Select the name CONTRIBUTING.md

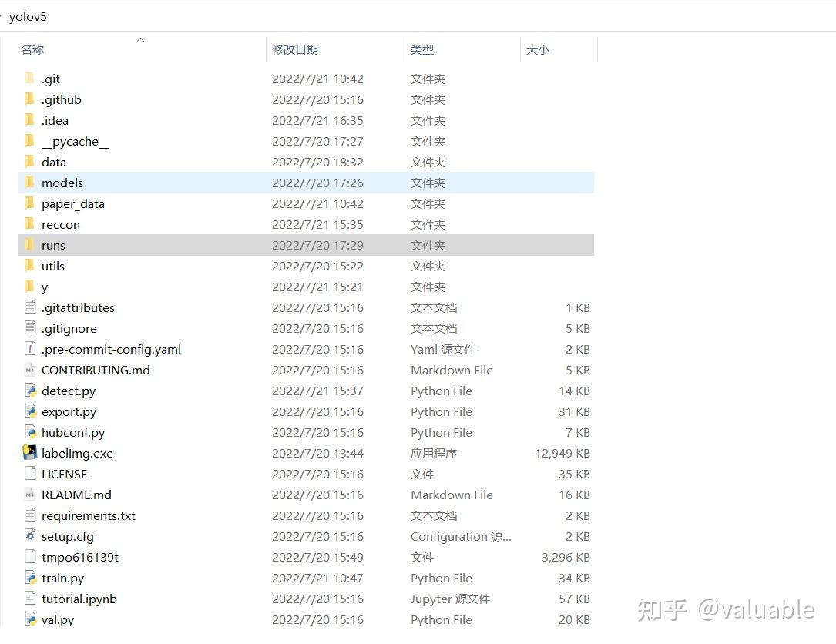coord(96,370)
